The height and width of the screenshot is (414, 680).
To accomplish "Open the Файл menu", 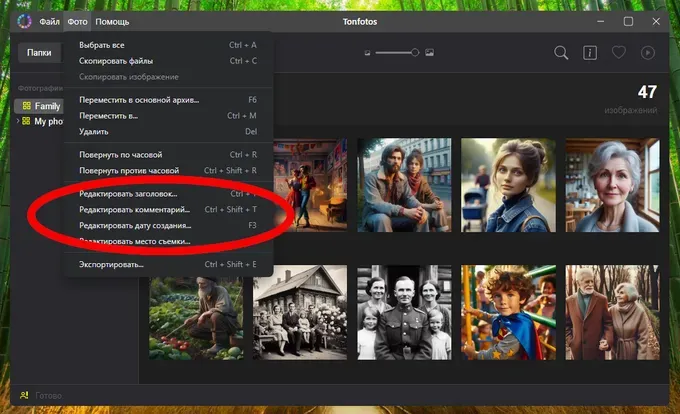I will coord(49,22).
